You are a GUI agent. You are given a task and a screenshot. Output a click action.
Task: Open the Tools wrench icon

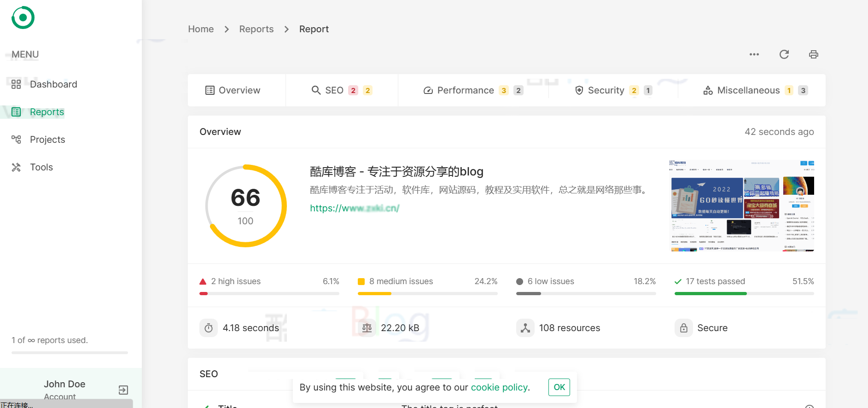16,167
